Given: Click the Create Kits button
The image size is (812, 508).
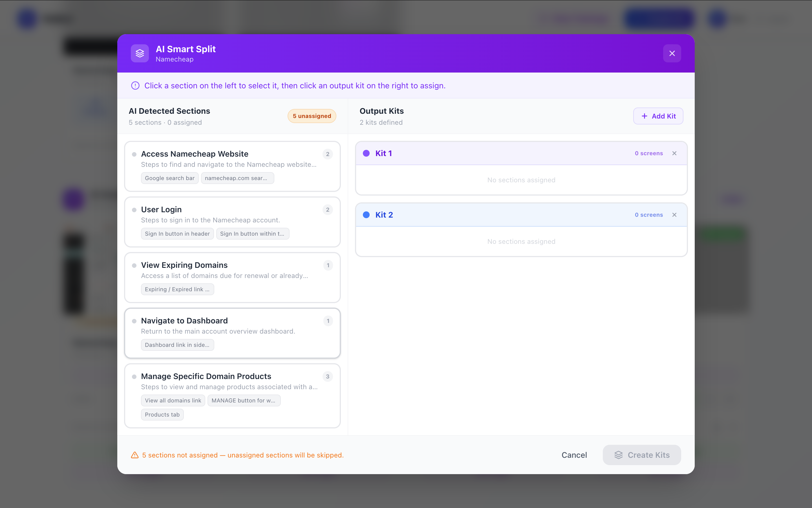Looking at the screenshot, I should click(641, 455).
